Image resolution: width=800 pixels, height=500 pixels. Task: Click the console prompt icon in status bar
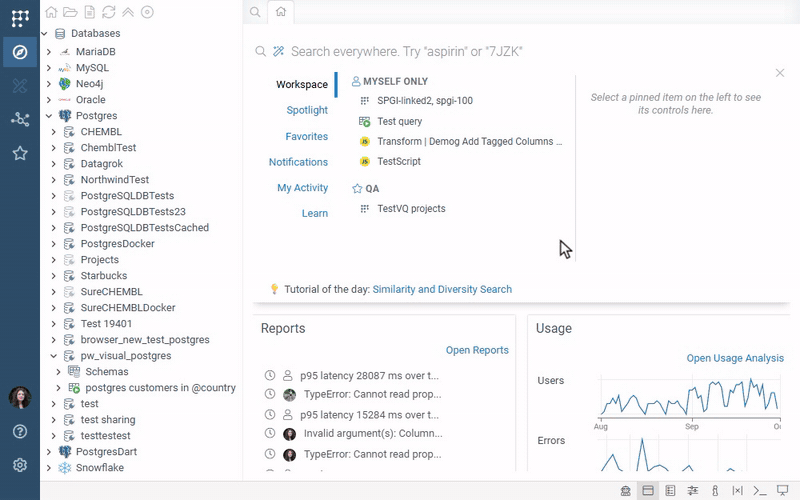[760, 491]
